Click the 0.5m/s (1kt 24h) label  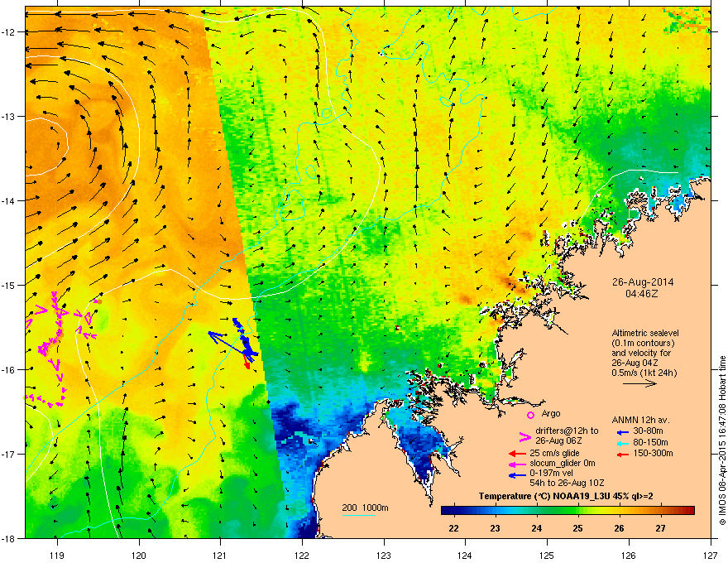[x=644, y=373]
